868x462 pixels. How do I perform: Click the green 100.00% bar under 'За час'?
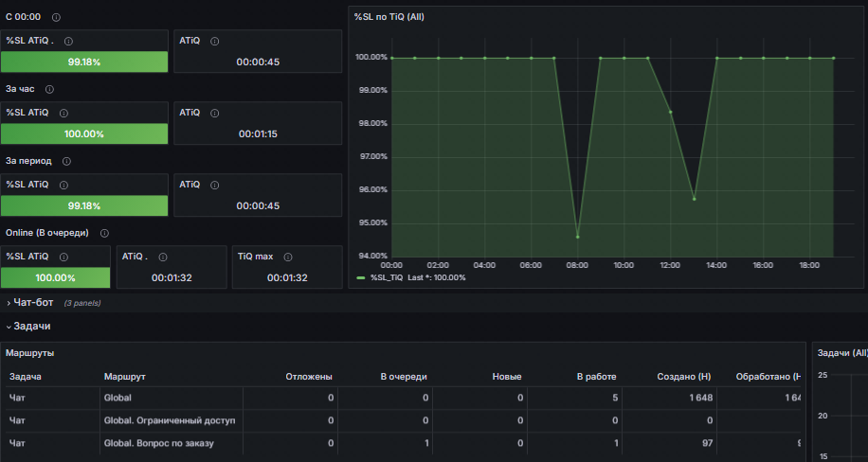coord(84,133)
